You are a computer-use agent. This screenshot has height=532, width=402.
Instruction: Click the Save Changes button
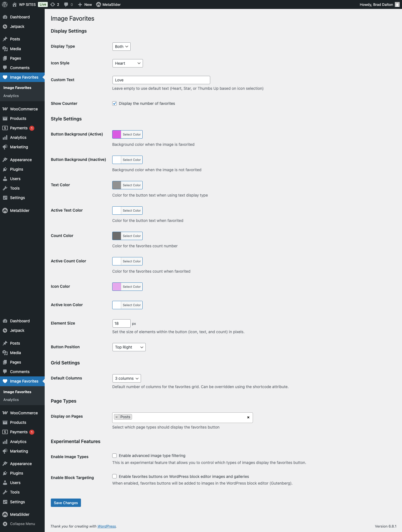coord(66,503)
